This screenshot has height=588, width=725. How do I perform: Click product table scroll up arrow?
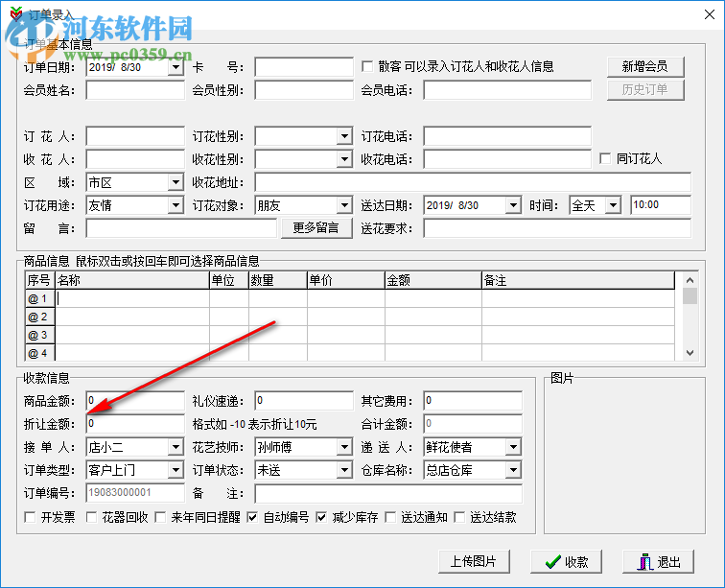690,280
